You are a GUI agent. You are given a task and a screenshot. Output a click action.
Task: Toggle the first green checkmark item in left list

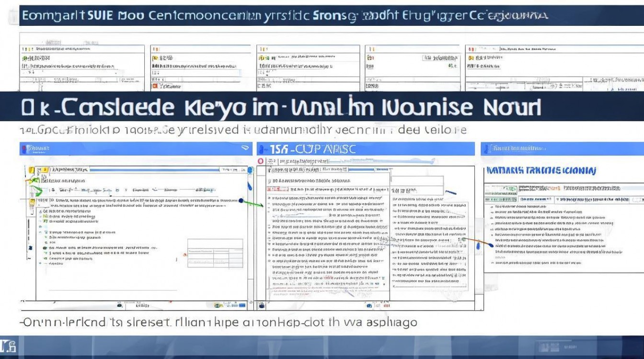click(45, 216)
